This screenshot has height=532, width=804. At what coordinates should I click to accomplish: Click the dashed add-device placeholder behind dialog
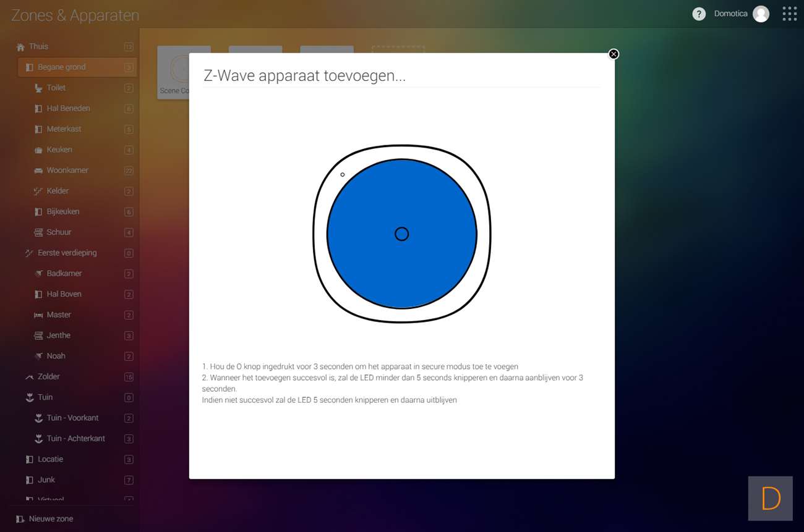click(x=398, y=49)
